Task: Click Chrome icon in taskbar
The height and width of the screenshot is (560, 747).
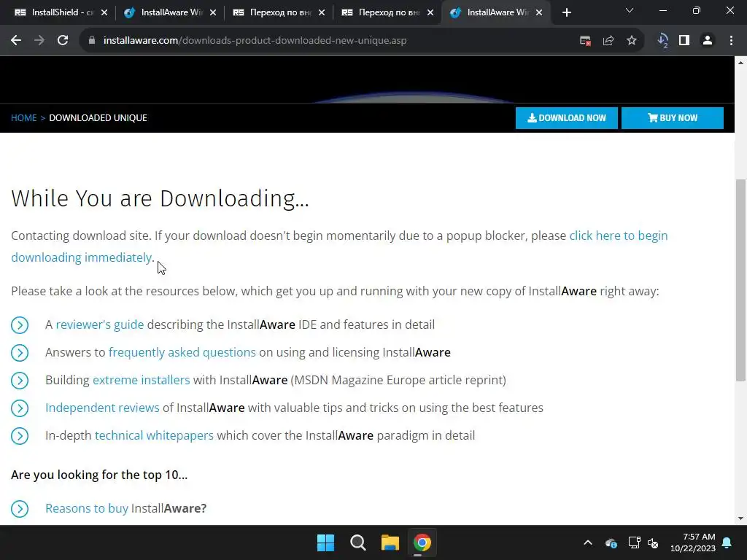Action: point(422,542)
